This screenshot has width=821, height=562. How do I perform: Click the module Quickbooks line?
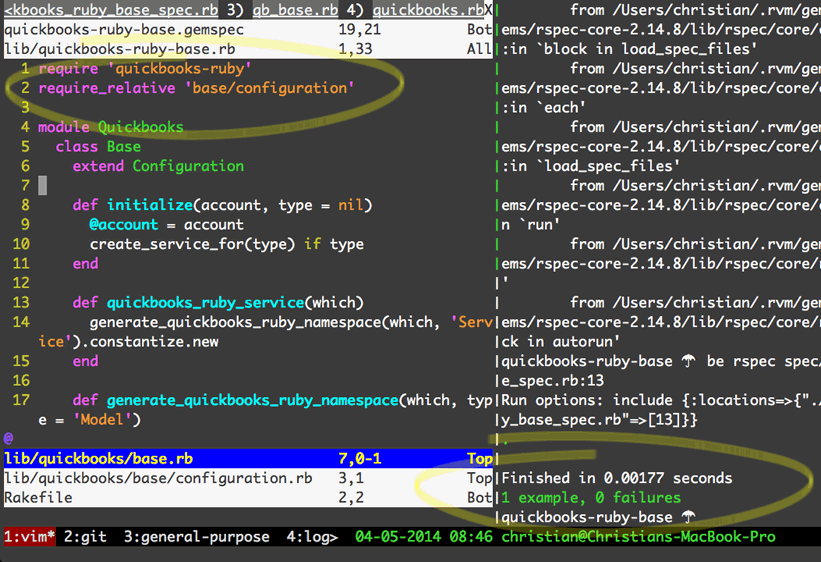(110, 127)
